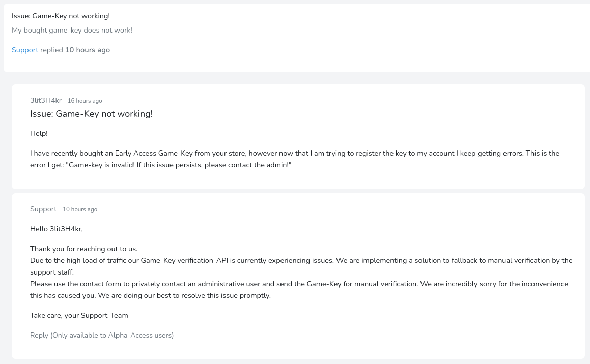Click "My bought game-key does not work!" description
Screen dimensions: 590x364
pos(72,30)
